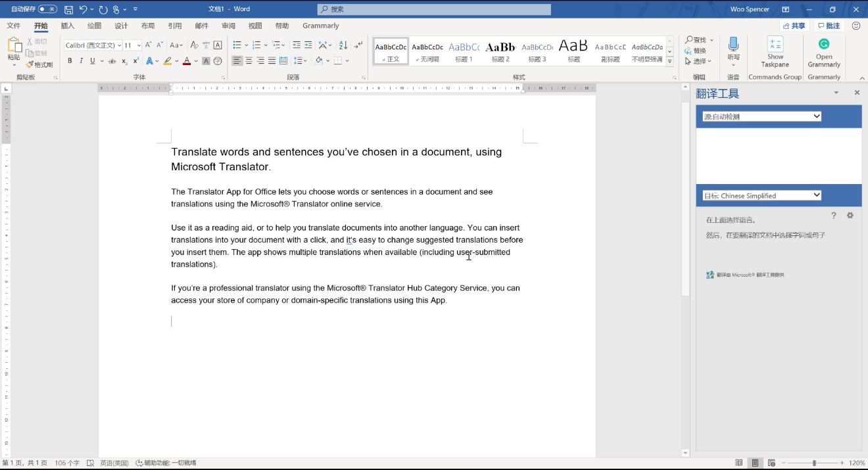The image size is (868, 470).
Task: Center the paragraph text
Action: point(249,61)
